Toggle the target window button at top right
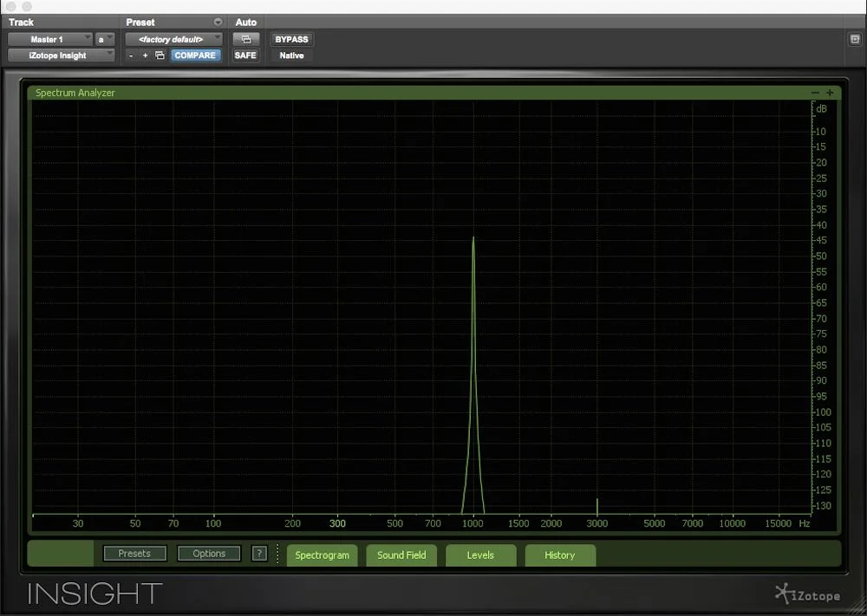This screenshot has height=616, width=867. click(x=855, y=39)
